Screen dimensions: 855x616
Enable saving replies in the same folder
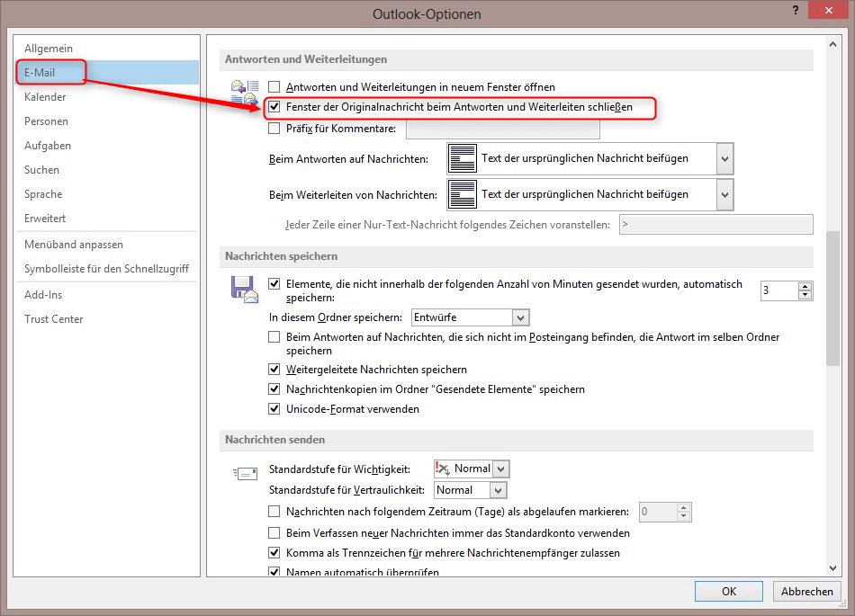click(x=274, y=337)
